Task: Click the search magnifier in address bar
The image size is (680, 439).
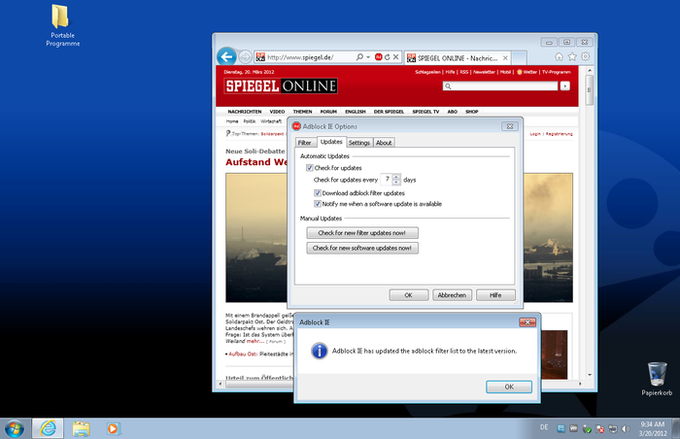Action: 360,57
